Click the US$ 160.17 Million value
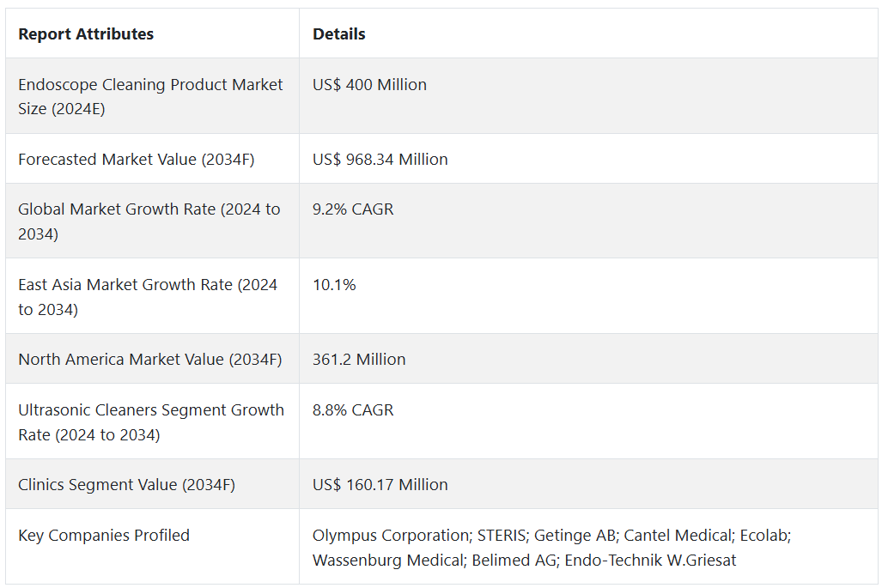 pyautogui.click(x=380, y=484)
